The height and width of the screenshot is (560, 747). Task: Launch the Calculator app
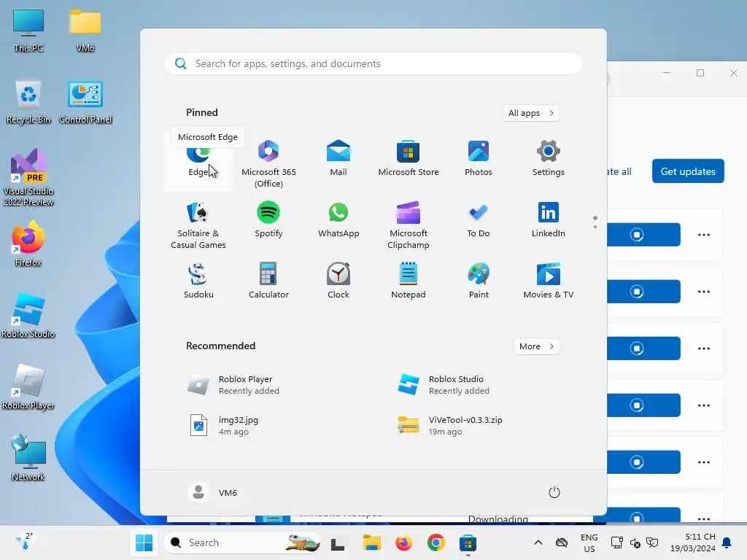click(x=268, y=281)
